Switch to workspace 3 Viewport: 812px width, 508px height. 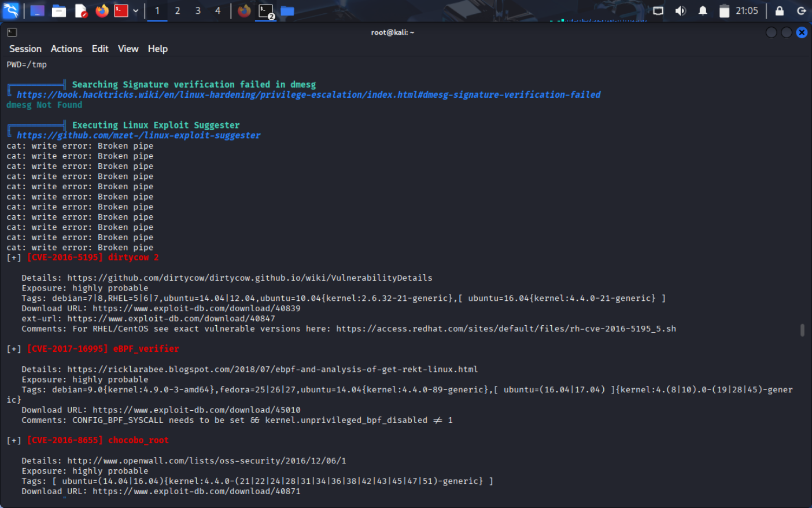point(198,10)
